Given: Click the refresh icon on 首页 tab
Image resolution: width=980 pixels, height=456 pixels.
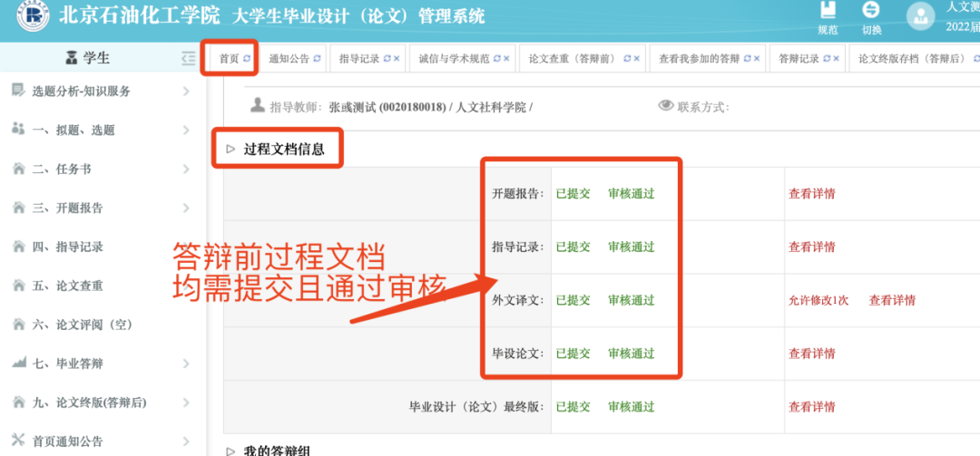Looking at the screenshot, I should click(x=246, y=59).
